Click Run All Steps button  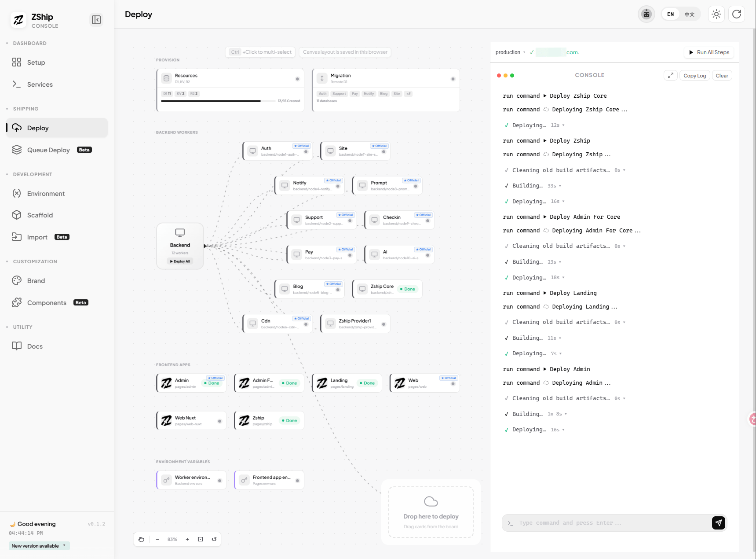[x=709, y=52]
